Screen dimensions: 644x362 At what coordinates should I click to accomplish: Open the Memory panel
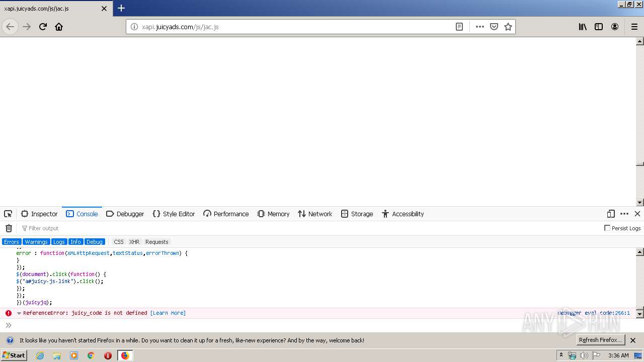click(273, 214)
